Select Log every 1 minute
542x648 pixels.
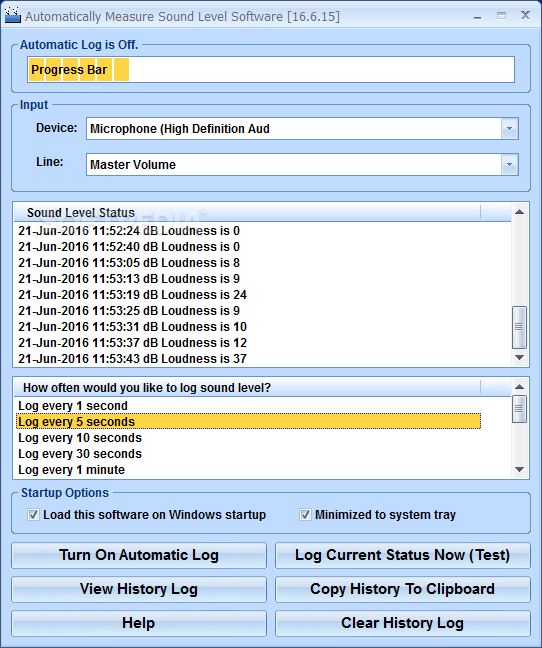[x=248, y=469]
